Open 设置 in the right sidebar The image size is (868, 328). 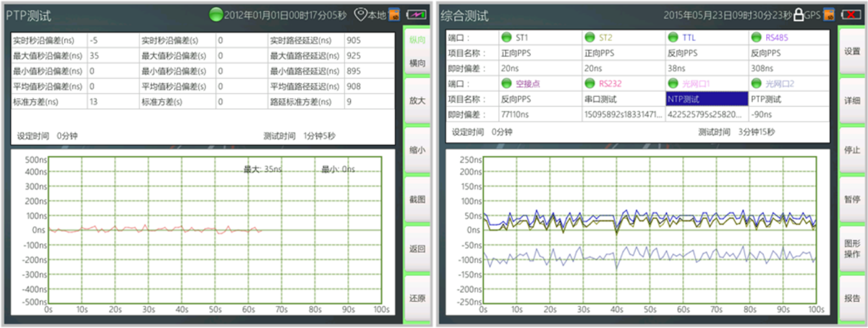[x=852, y=51]
